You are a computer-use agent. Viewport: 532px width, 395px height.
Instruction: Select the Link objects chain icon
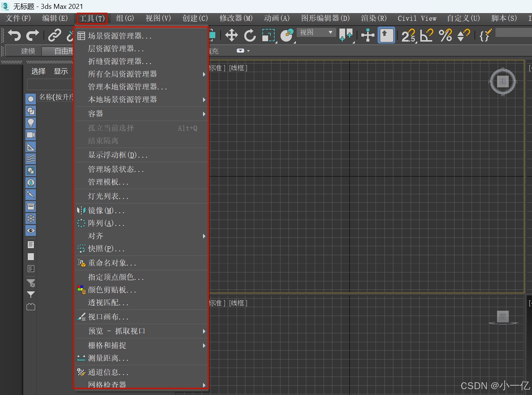(54, 35)
